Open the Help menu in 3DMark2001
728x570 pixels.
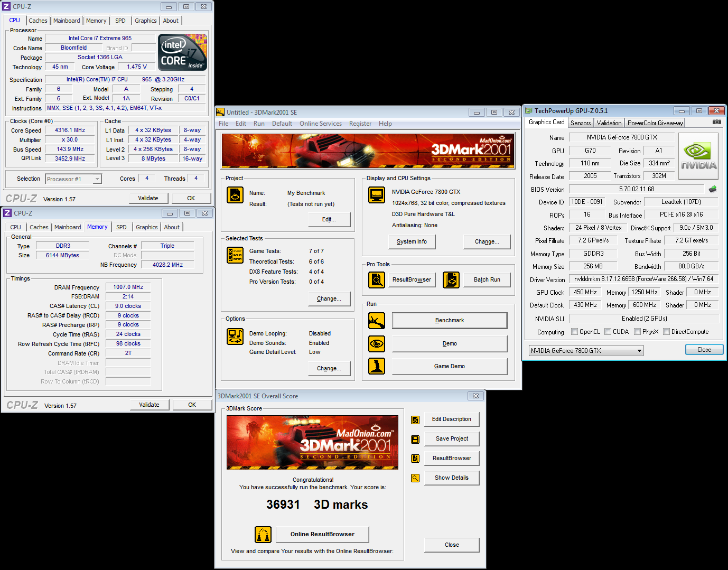coord(385,124)
